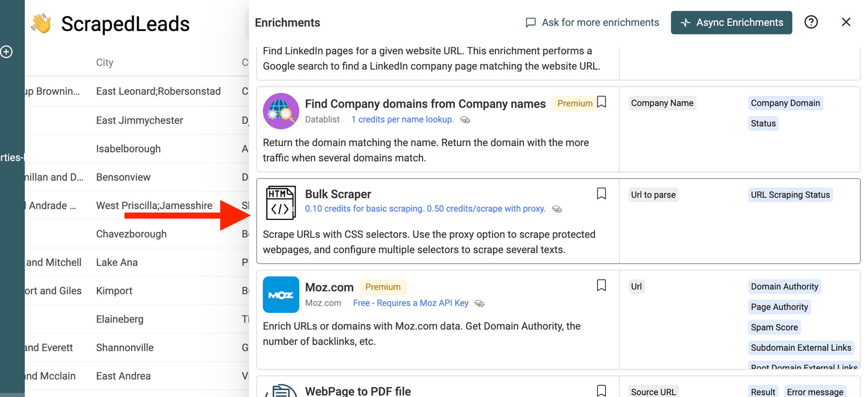Click credits coin icon beside Bulk Scraper pricing
Viewport: 868px width, 397px height.
pos(557,209)
